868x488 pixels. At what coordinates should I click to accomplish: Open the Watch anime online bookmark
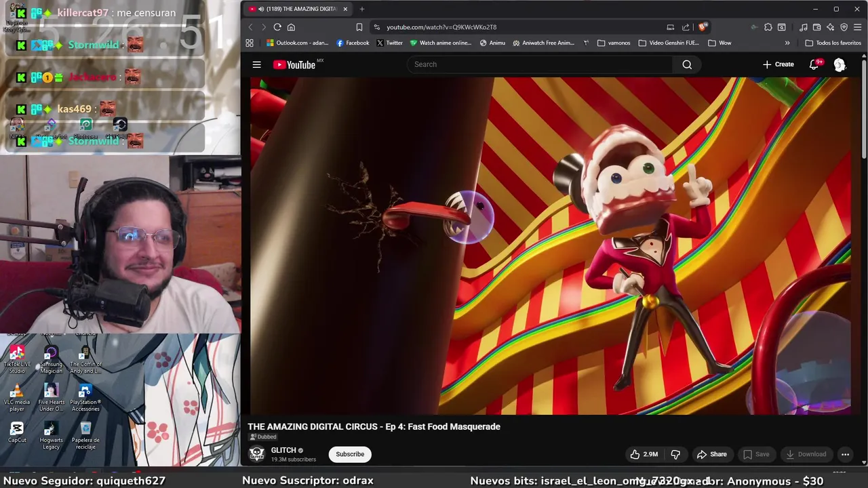tap(440, 43)
